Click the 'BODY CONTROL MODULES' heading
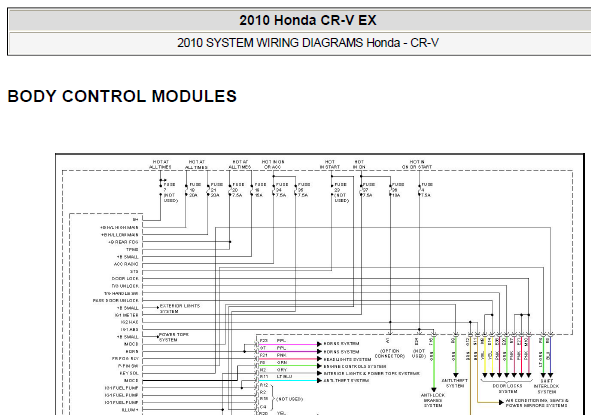This screenshot has width=591, height=415. click(122, 96)
